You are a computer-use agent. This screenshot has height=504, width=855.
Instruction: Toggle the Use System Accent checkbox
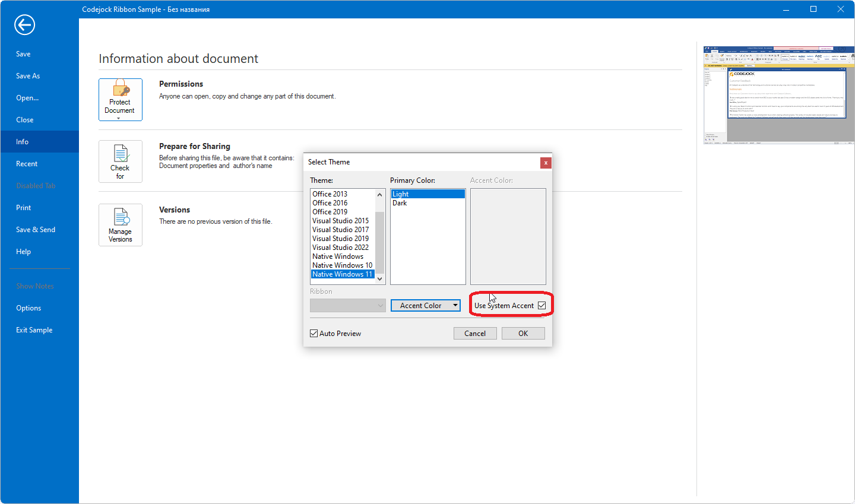pos(541,306)
